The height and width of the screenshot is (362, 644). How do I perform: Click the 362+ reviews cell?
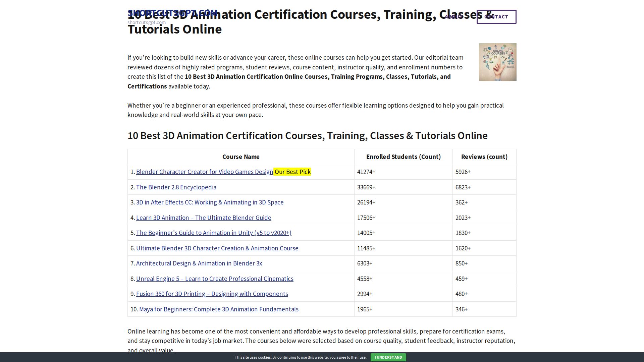point(484,202)
